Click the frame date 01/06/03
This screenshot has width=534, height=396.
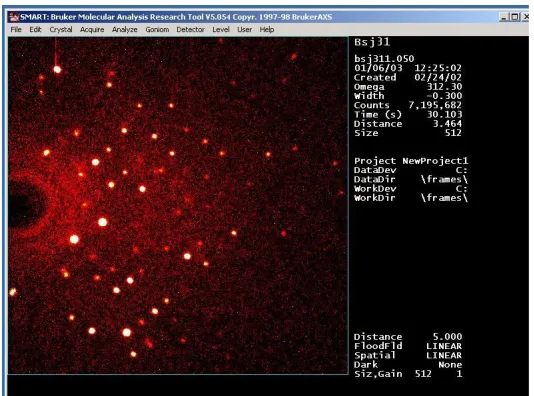(x=378, y=68)
